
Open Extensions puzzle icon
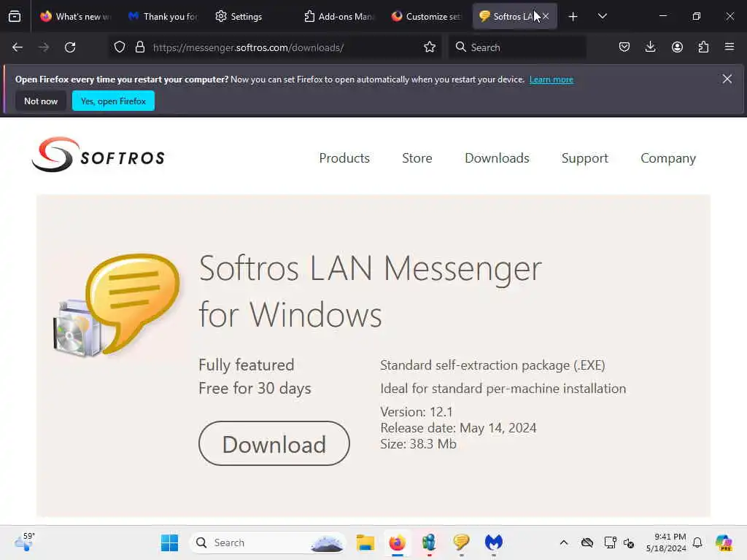pyautogui.click(x=703, y=47)
